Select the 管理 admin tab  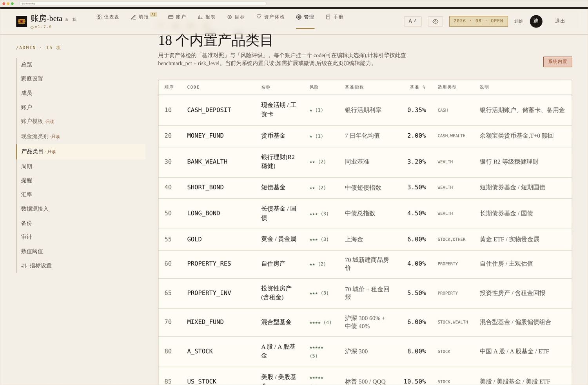(305, 17)
